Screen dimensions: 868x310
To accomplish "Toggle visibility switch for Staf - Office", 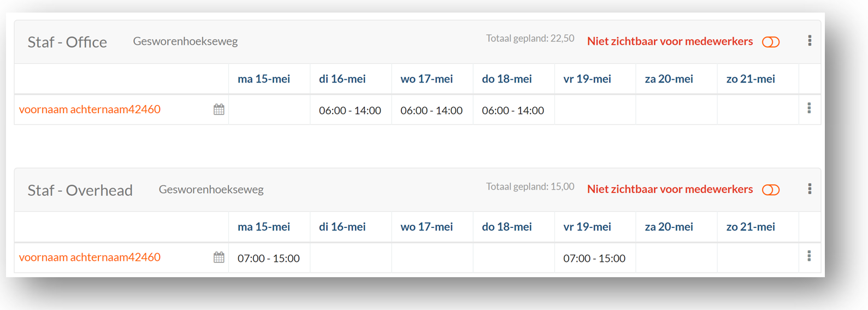I will click(771, 42).
